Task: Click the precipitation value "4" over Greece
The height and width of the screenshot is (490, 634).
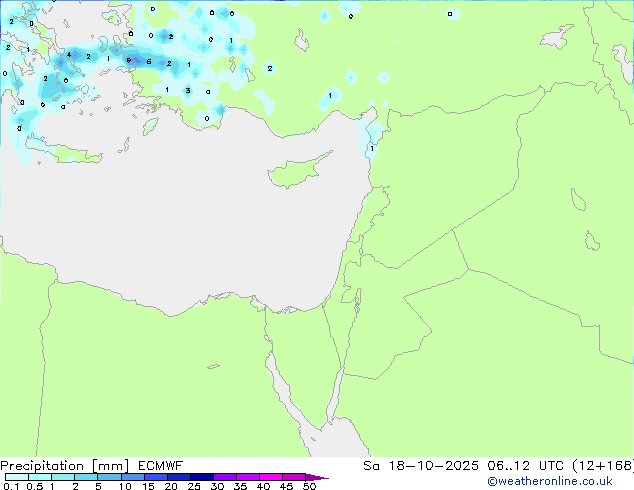Action: coord(69,54)
